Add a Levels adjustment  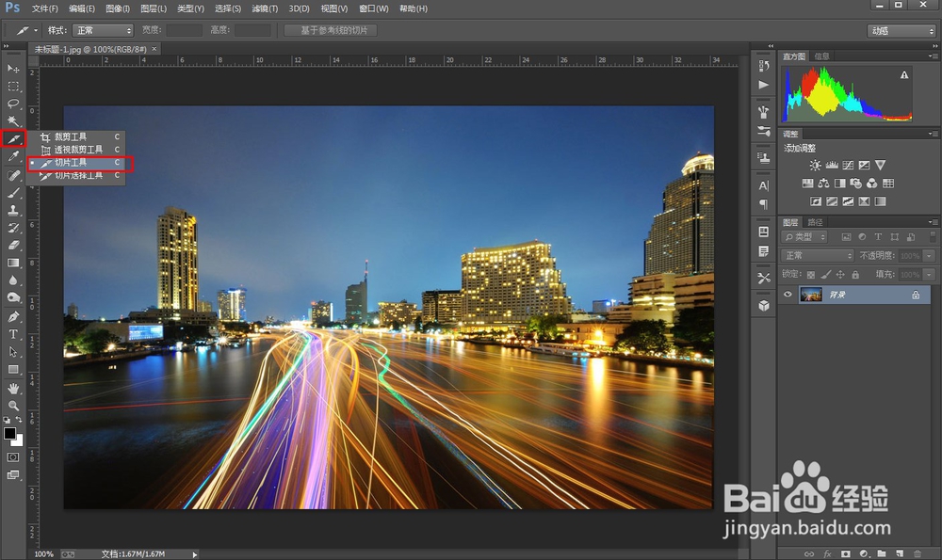[x=832, y=165]
